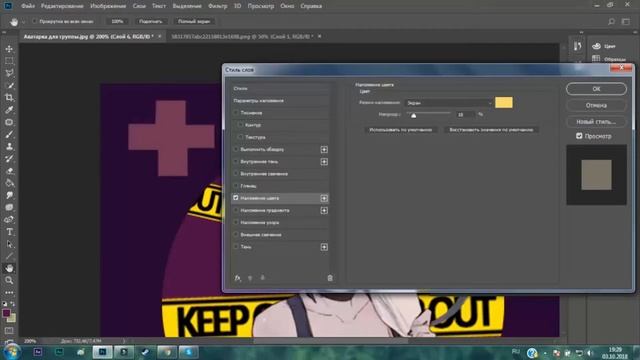Click the Подогнать button in options bar
This screenshot has width=640, height=360.
click(x=151, y=21)
